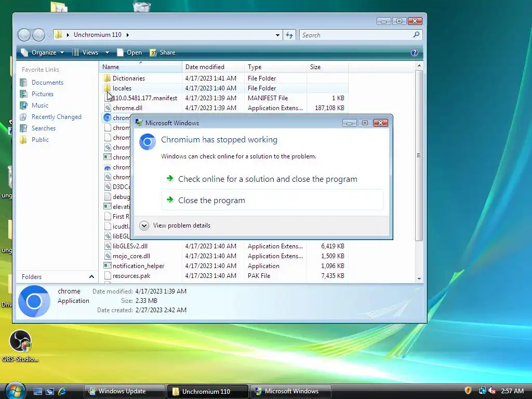
Task: Select 187,108 KB size cell of chrome.dll
Action: coord(329,108)
